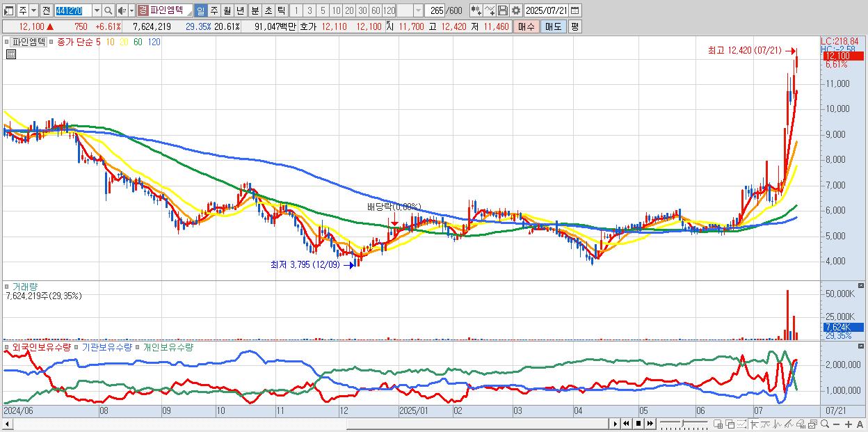Select interval 60 tab
The width and height of the screenshot is (868, 432).
pyautogui.click(x=376, y=10)
